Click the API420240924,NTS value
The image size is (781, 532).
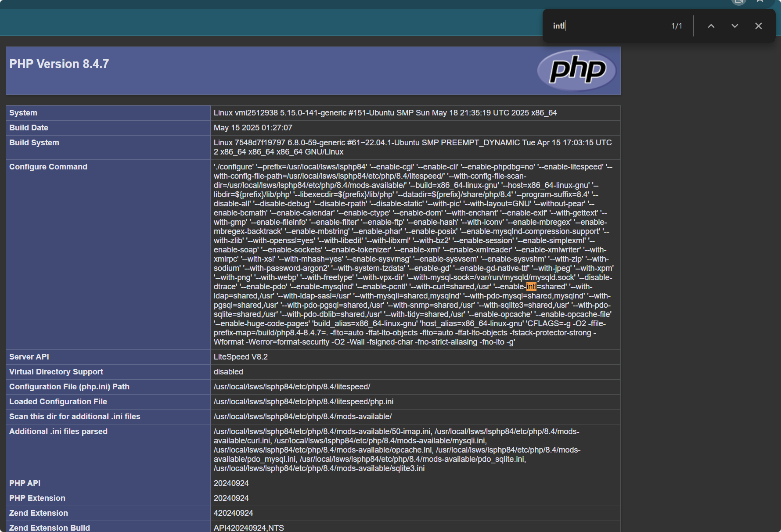tap(249, 528)
